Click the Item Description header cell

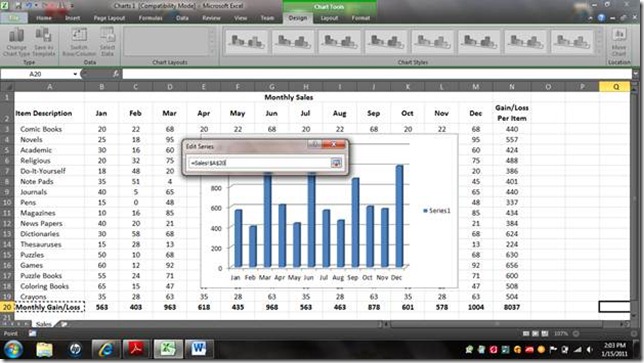50,113
